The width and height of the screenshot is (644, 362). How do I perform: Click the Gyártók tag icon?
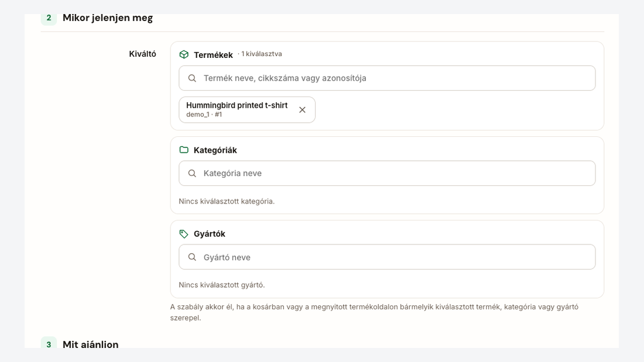pos(184,234)
